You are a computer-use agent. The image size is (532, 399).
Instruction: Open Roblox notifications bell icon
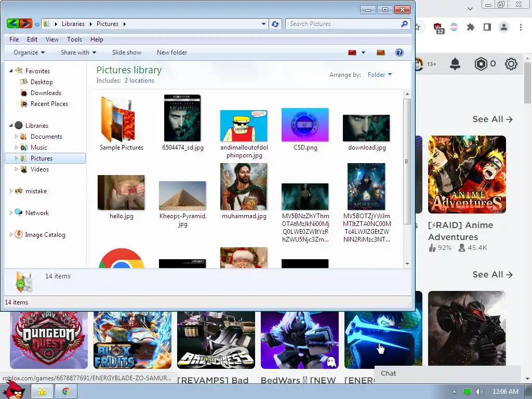click(x=455, y=64)
